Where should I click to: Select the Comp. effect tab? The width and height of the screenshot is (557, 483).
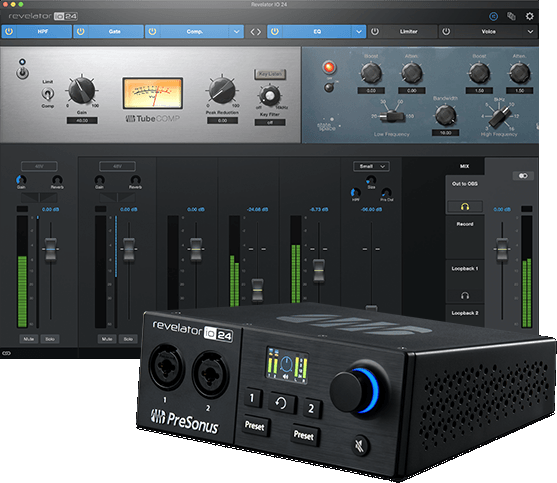194,32
